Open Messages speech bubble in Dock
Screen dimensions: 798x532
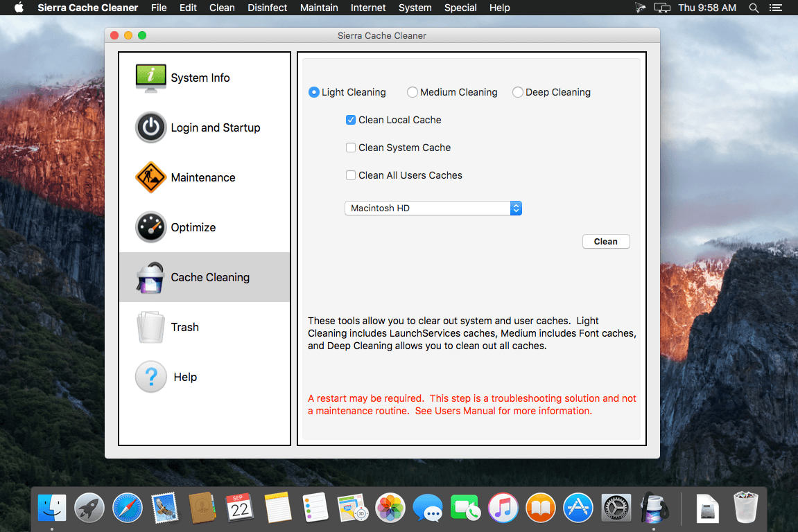[x=428, y=508]
